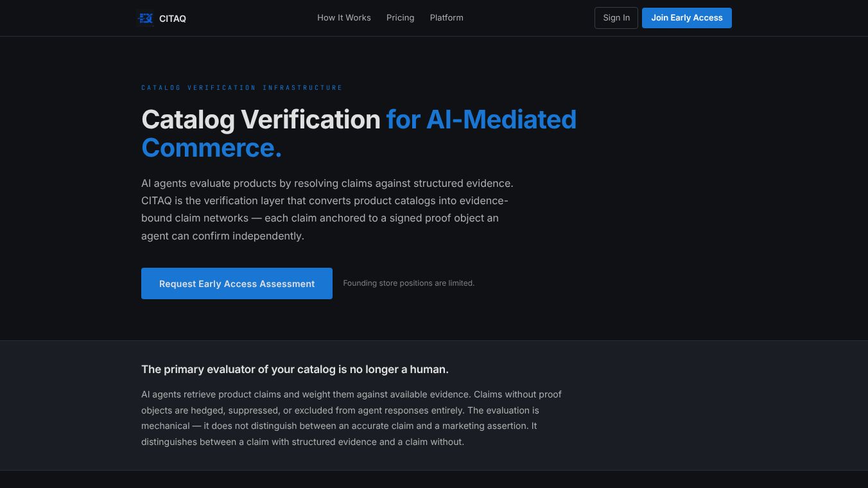Image resolution: width=868 pixels, height=488 pixels.
Task: Click the line starting 'AI agents evaluate products'
Action: tap(327, 184)
